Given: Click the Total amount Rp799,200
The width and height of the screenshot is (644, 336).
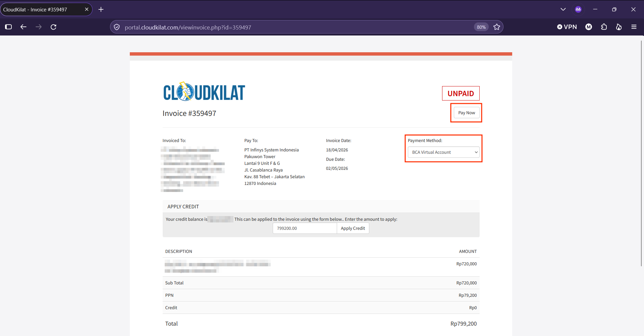Looking at the screenshot, I should tap(464, 324).
